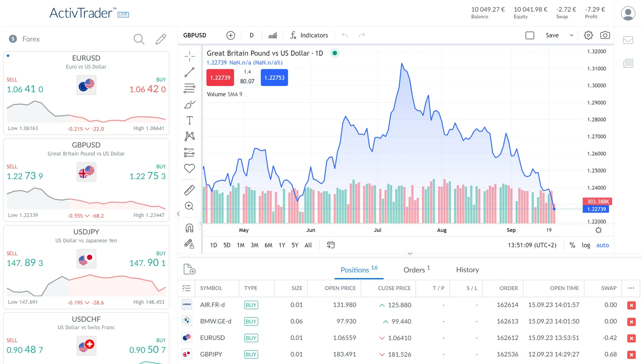Pick the text annotation tool
This screenshot has height=364, width=642.
190,120
